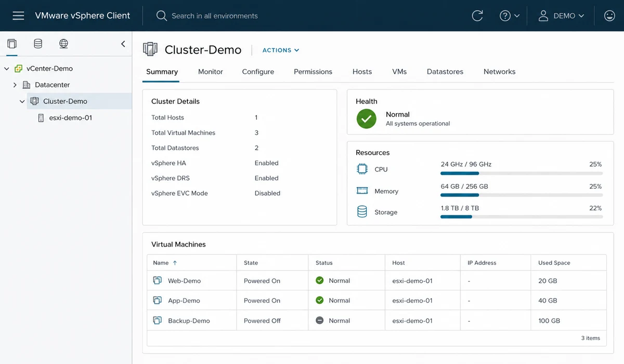Click Backup-Demo gray status icon
Screen dimensions: 624x364
320,321
